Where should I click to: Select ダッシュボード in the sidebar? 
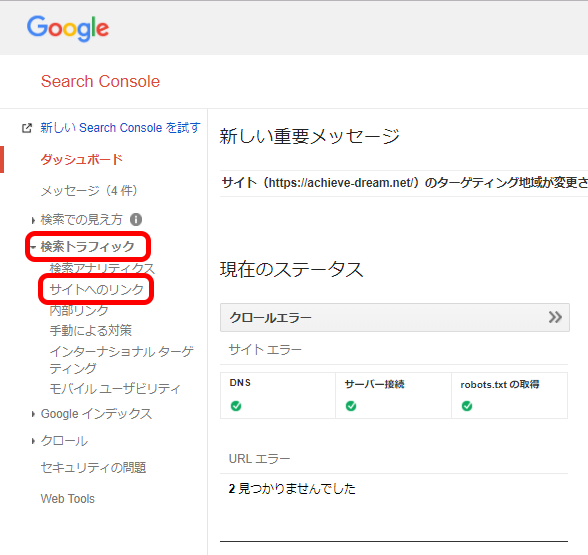tap(81, 160)
